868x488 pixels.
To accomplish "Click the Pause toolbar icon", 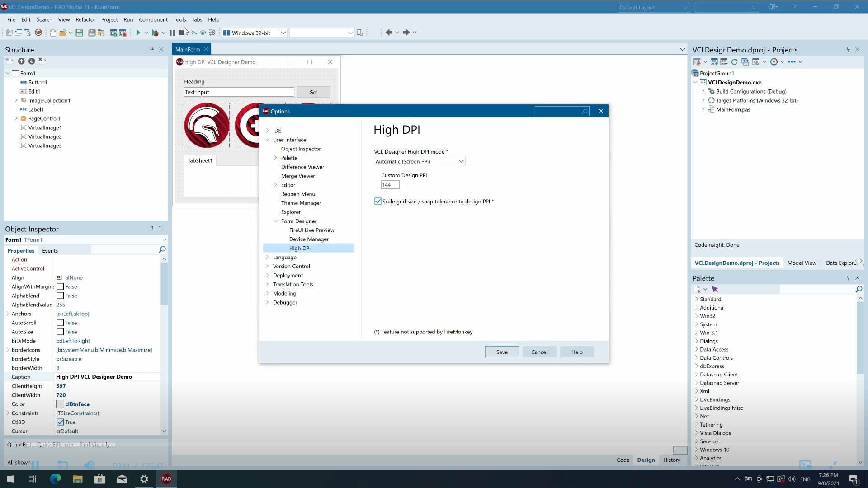I will [172, 33].
